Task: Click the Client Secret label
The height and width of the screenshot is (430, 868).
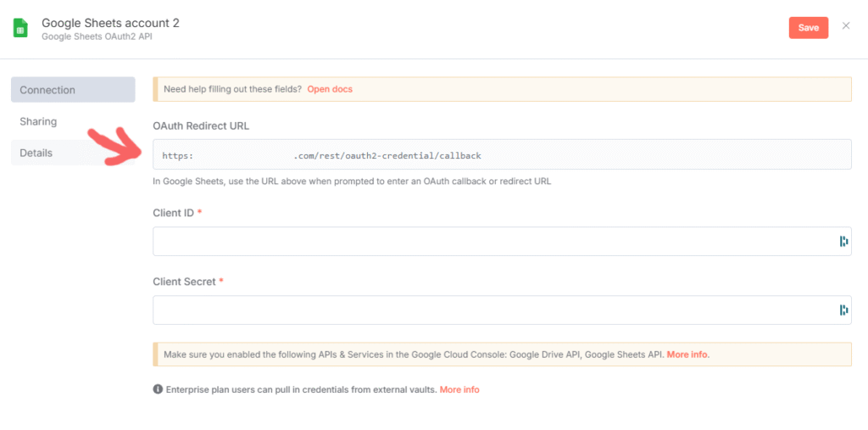Action: (184, 282)
